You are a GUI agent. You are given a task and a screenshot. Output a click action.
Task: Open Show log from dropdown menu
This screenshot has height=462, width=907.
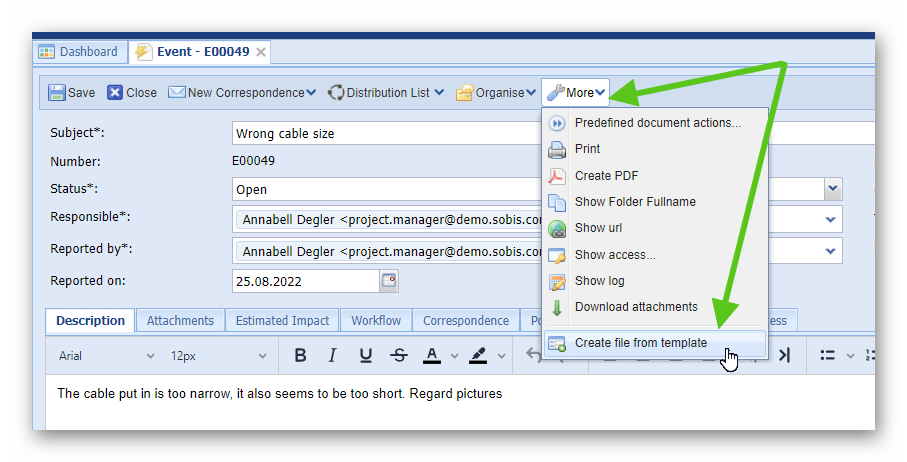599,281
